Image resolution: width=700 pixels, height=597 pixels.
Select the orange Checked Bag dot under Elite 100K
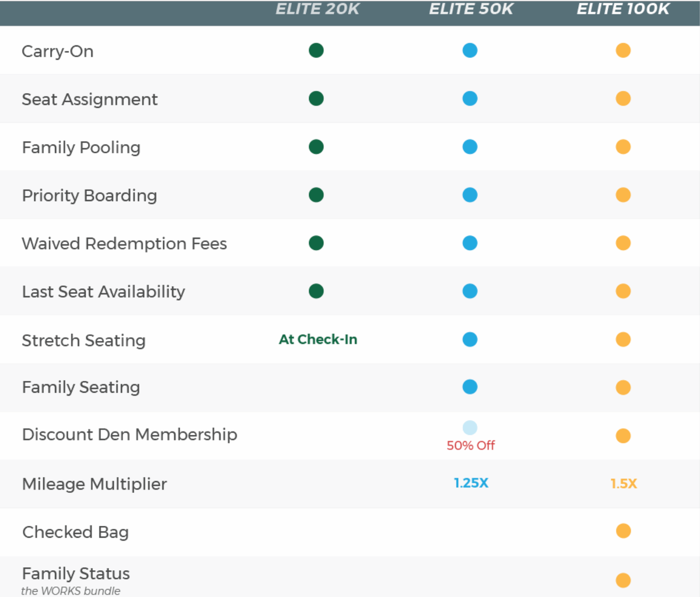point(623,531)
